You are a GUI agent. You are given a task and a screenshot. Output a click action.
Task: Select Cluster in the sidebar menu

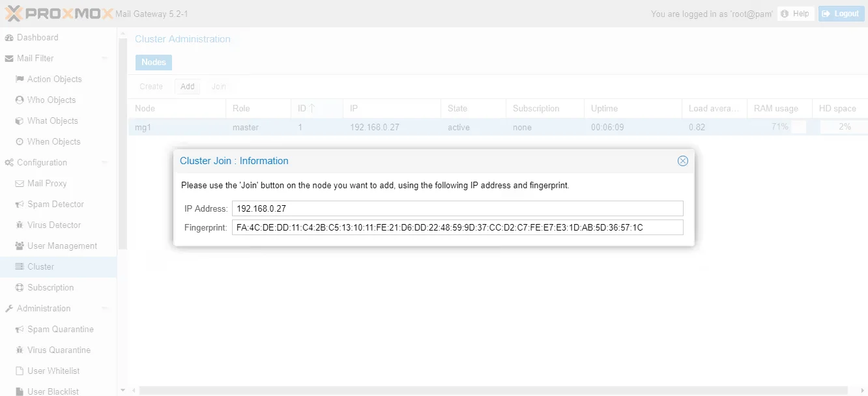pos(40,266)
